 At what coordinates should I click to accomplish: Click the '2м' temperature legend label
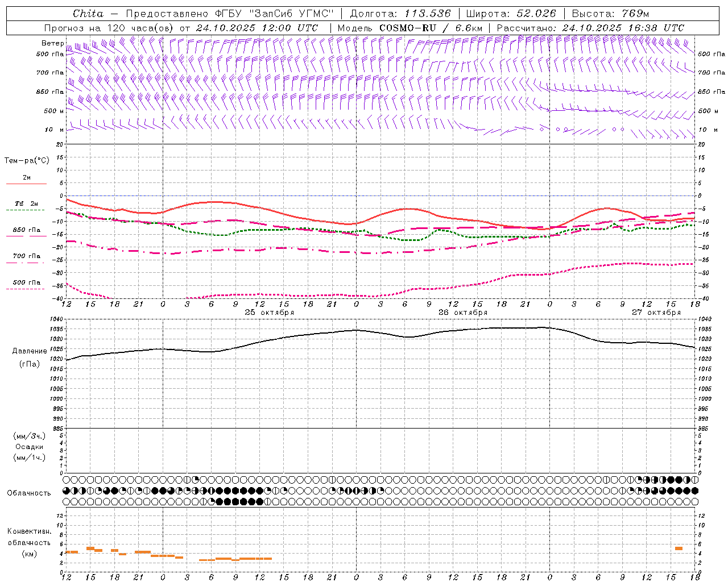click(27, 177)
